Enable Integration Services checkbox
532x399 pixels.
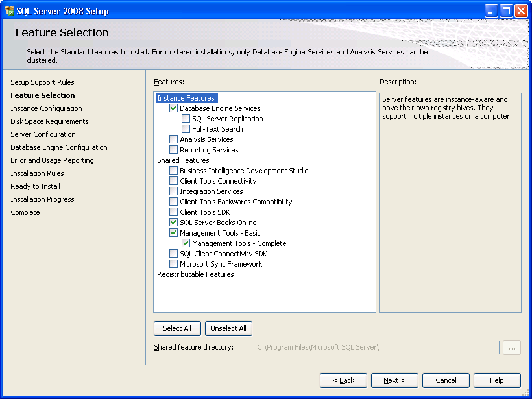pos(173,191)
